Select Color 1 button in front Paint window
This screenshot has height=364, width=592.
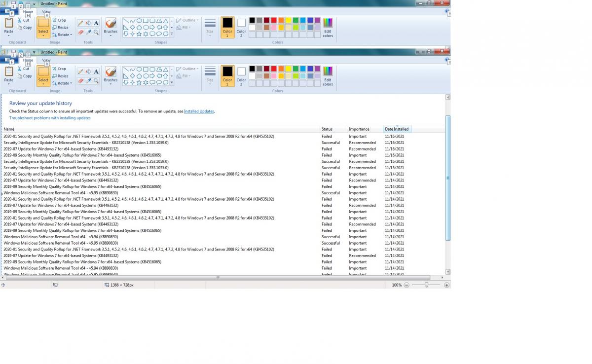pos(227,76)
